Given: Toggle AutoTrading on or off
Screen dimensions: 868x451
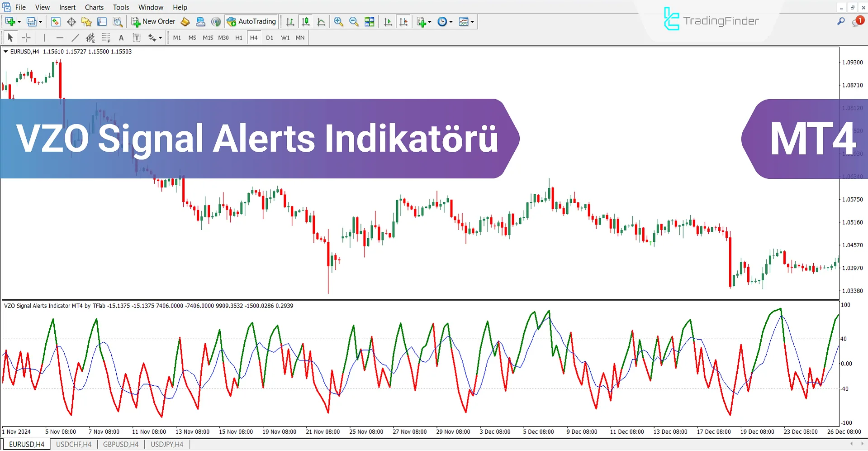Looking at the screenshot, I should coord(251,21).
